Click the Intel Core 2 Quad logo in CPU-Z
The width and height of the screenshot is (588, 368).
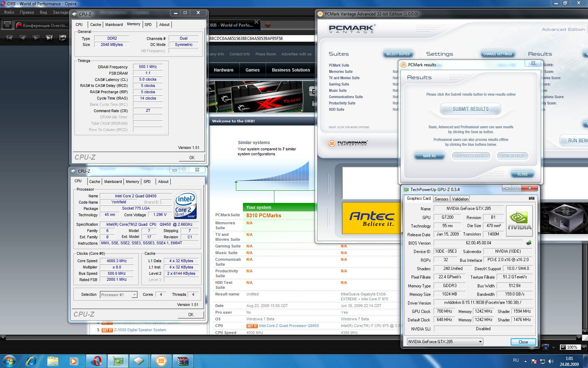coord(185,205)
